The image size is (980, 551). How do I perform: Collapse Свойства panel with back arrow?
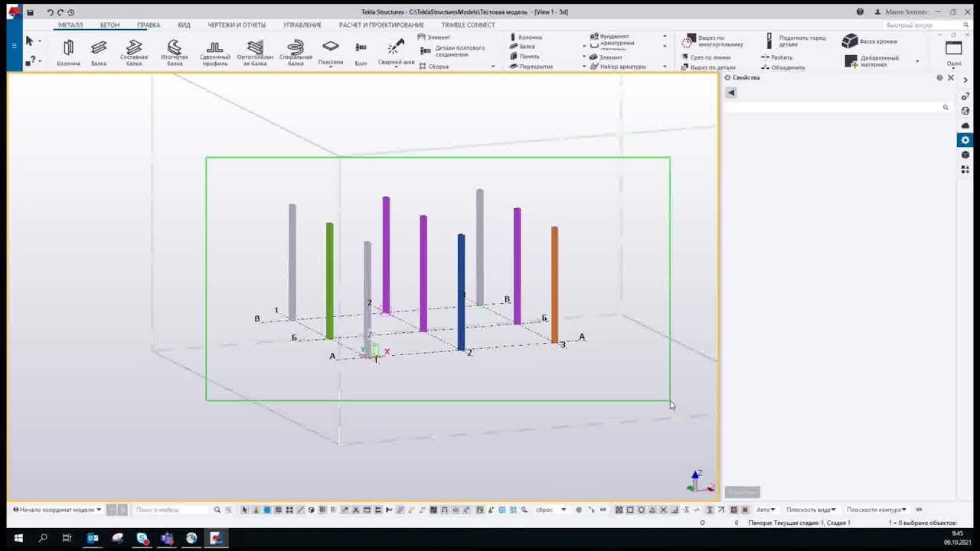pos(731,93)
